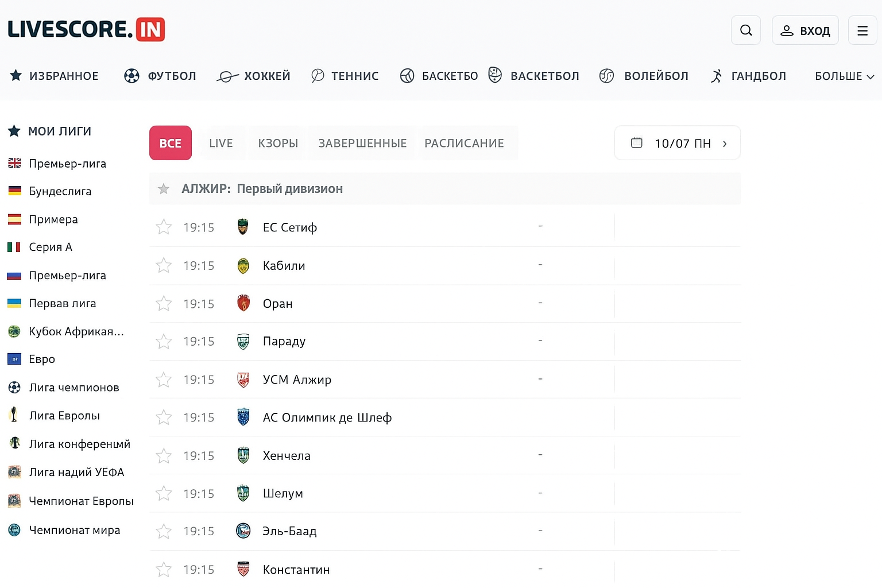Select the ФУТБОЛ sport icon

click(x=131, y=75)
